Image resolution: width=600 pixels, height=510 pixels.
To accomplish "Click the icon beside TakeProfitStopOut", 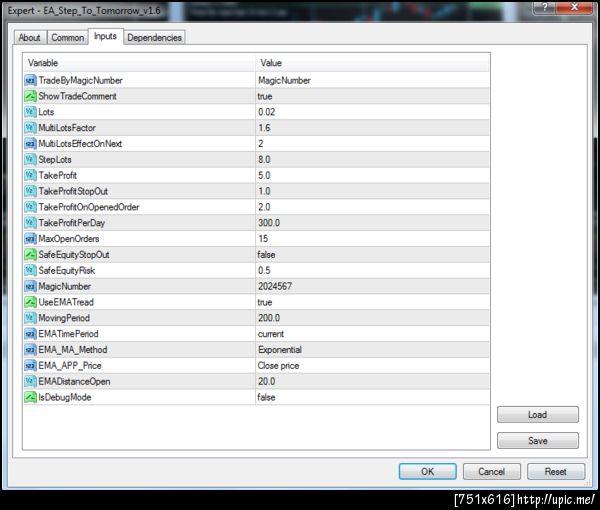I will [30, 191].
